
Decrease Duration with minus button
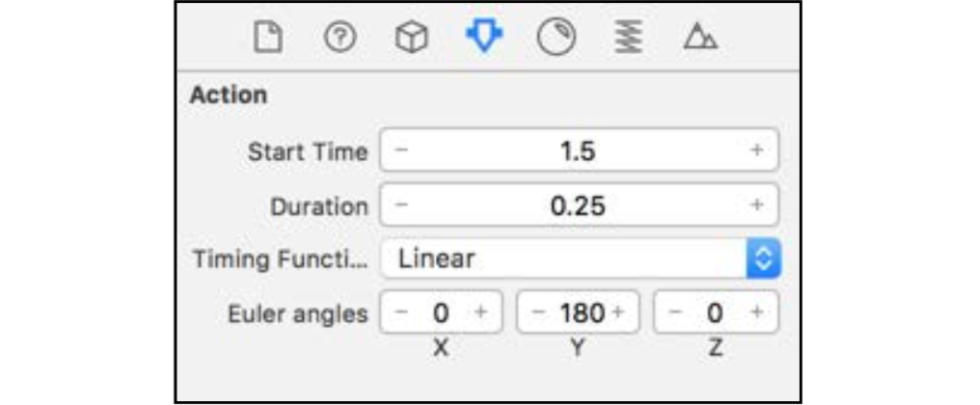(402, 205)
